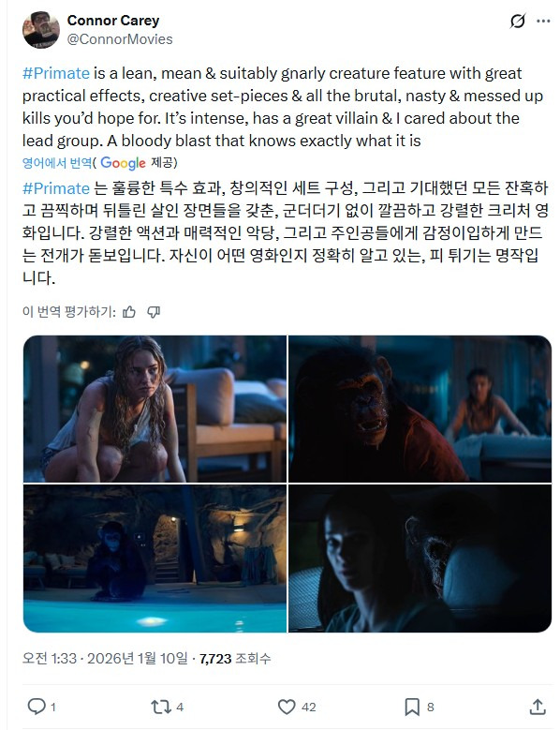Open #Primate hashtag in Korean translation
The image size is (560, 730).
56,188
